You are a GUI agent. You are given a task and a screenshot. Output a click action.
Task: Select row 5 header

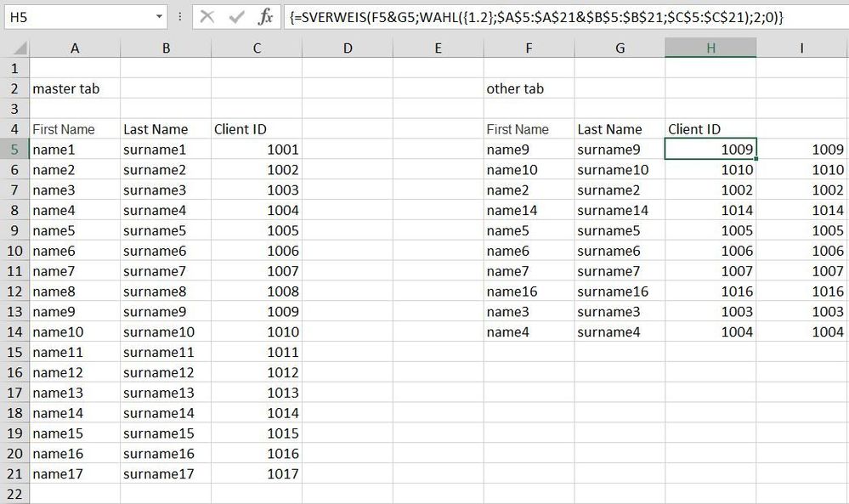(14, 150)
